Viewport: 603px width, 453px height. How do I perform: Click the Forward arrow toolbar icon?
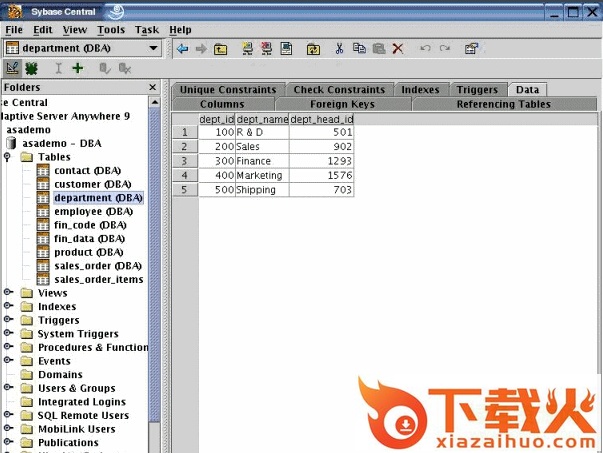[x=201, y=49]
